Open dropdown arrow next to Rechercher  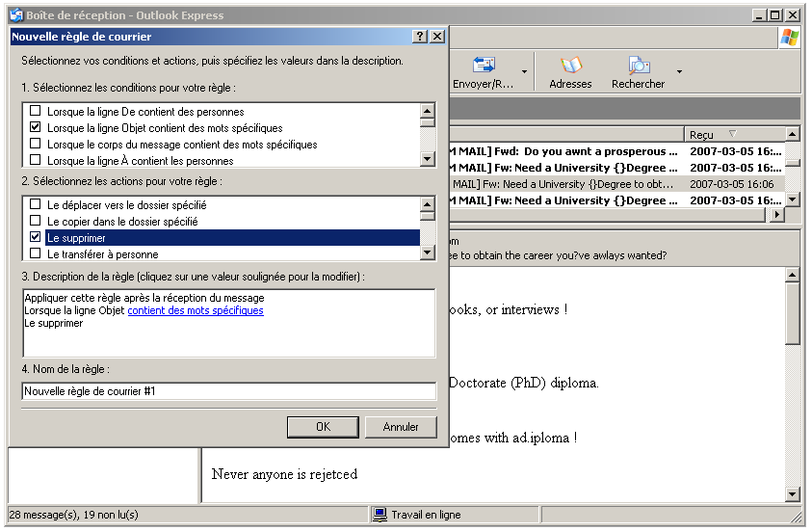679,71
